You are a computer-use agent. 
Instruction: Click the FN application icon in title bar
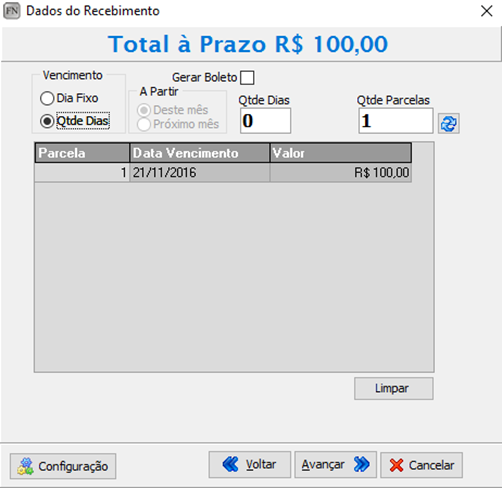click(12, 11)
